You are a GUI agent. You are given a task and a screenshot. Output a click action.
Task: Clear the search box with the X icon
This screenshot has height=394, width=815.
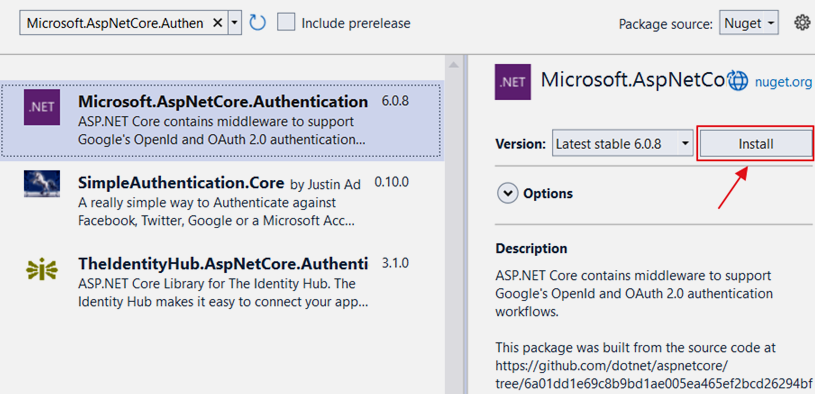pos(218,23)
